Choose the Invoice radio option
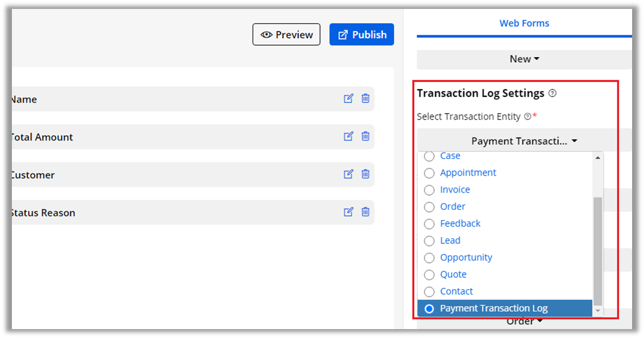 tap(429, 190)
